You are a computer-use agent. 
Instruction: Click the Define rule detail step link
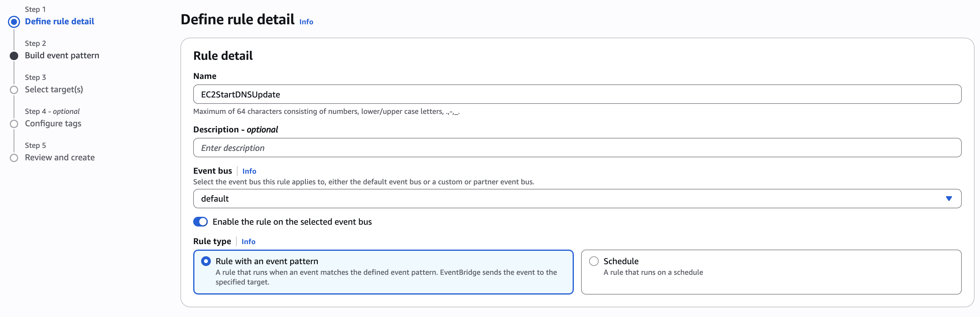(60, 21)
